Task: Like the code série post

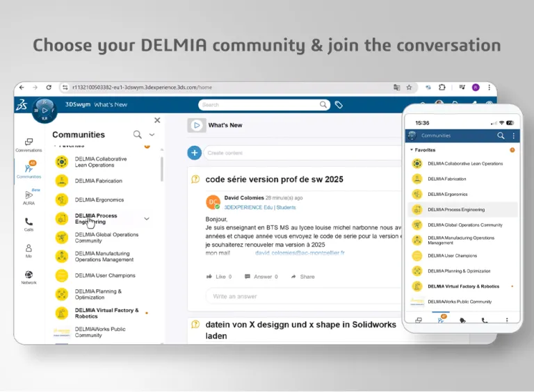Action: click(219, 277)
